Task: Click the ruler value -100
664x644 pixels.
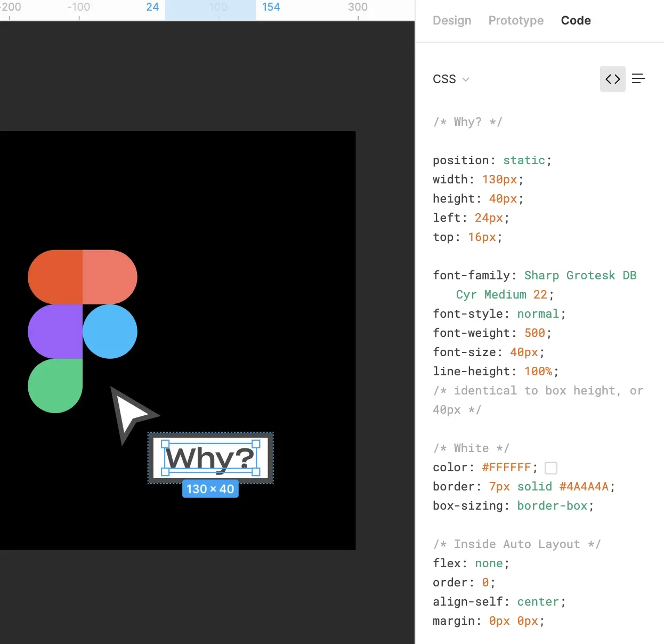Action: [x=79, y=7]
